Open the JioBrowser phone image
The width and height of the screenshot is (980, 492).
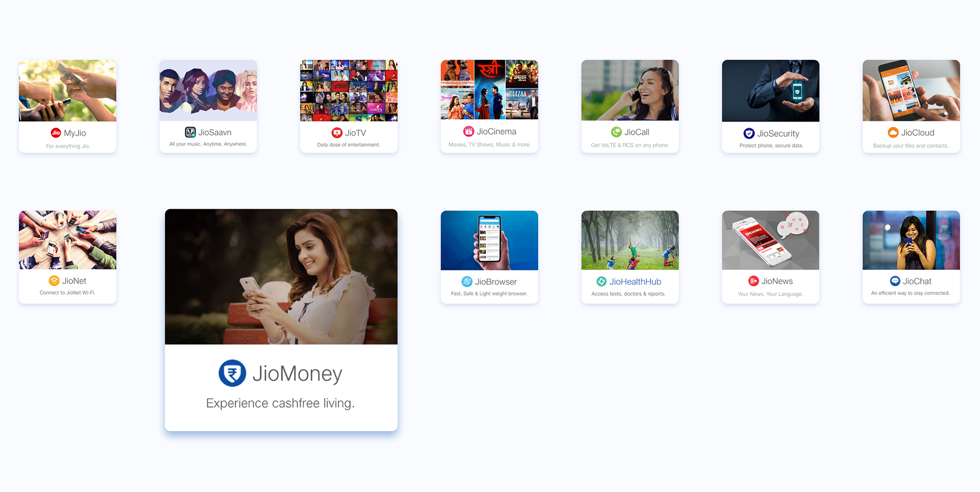coord(489,240)
